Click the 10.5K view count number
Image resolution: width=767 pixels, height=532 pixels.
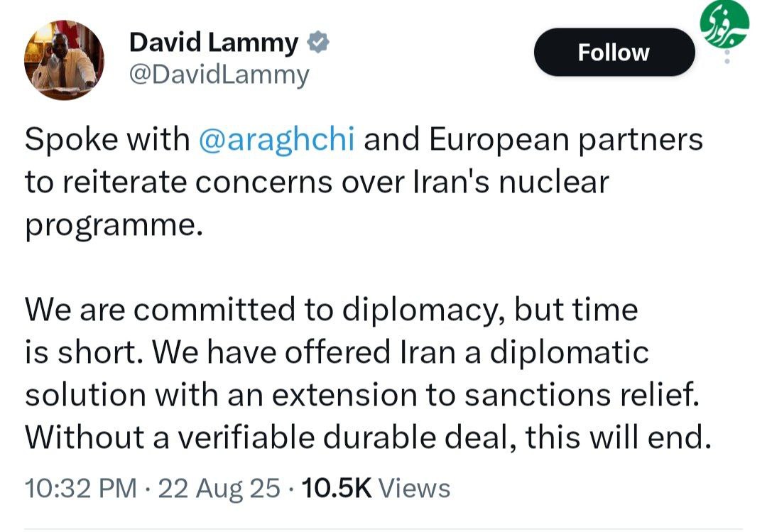coord(337,489)
